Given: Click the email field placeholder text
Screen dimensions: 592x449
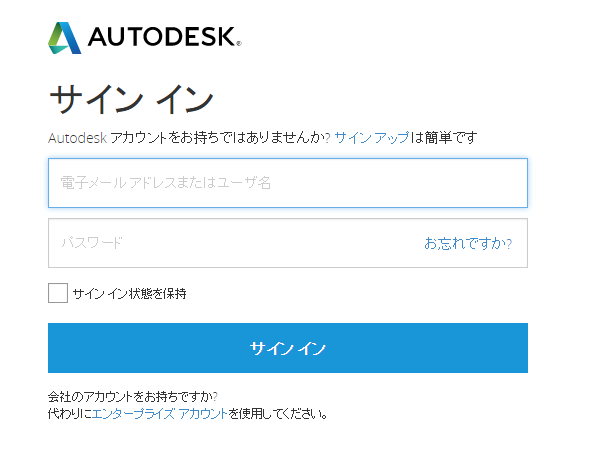Looking at the screenshot, I should pos(166,183).
